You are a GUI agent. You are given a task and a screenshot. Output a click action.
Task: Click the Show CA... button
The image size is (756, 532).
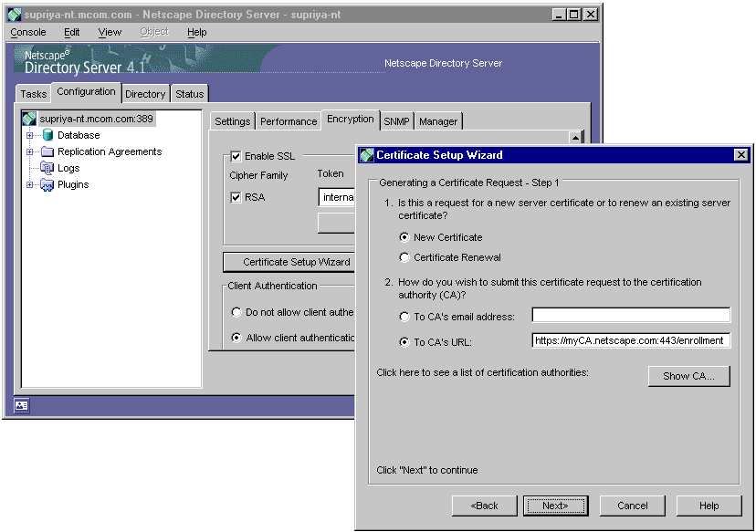click(x=688, y=376)
